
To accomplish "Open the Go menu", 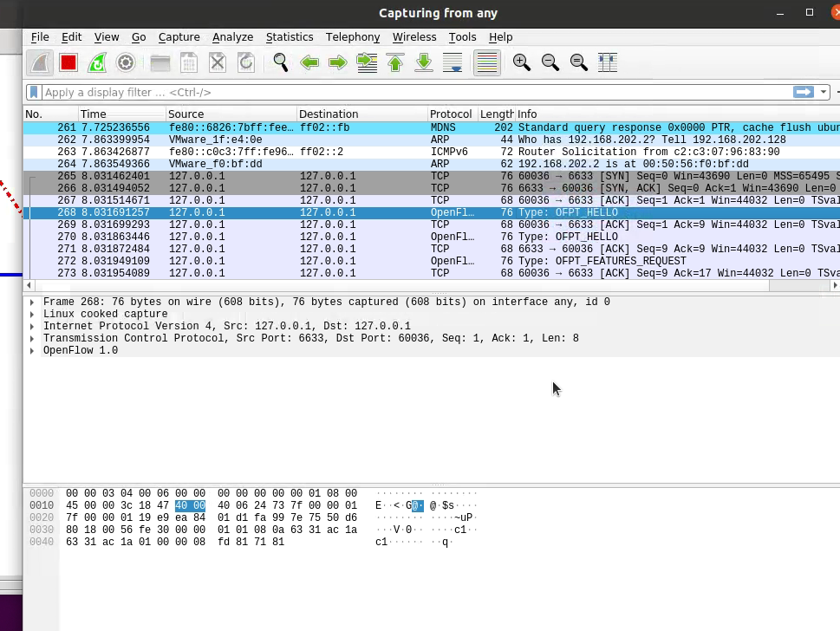I will click(139, 37).
